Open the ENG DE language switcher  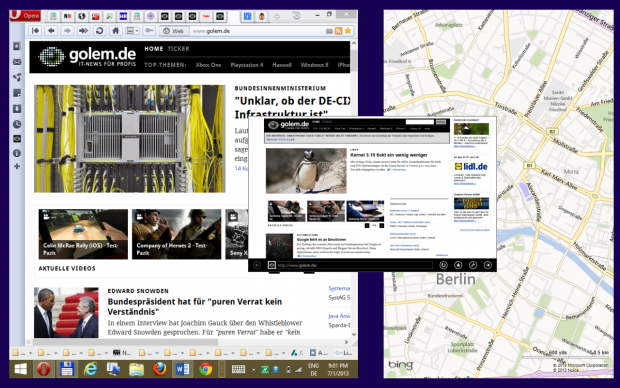click(x=314, y=369)
